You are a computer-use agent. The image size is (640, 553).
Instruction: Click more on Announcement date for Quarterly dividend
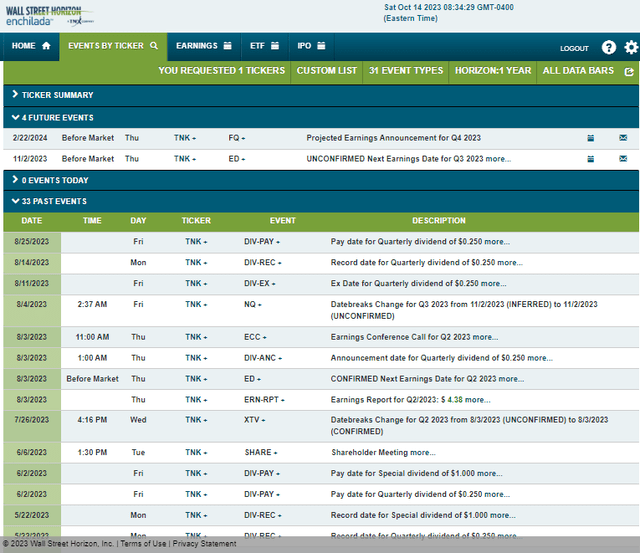540,358
